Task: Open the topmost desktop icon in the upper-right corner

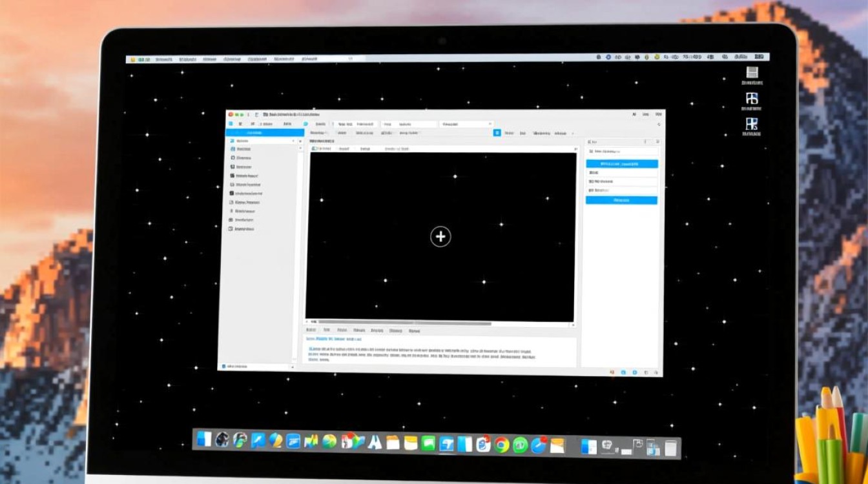Action: [x=752, y=73]
